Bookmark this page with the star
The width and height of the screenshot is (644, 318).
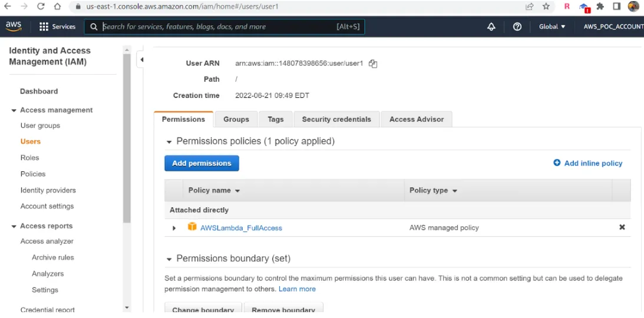coord(546,6)
